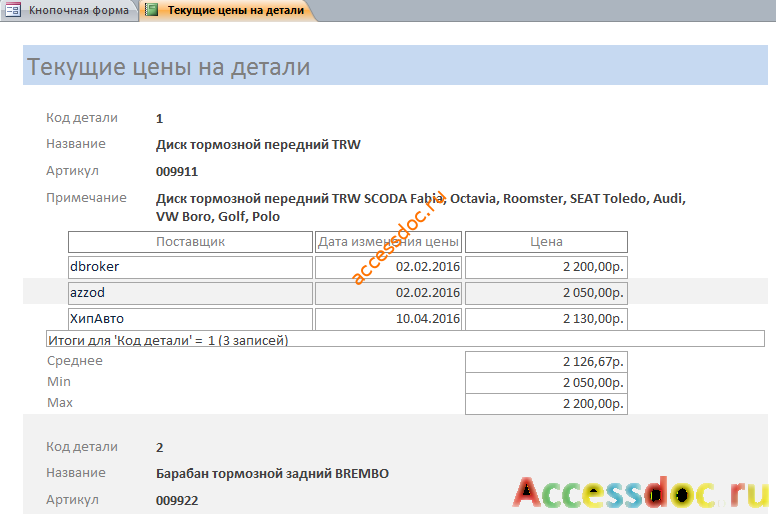Click the date 02.02.2016 in dbroker row
Image resolution: width=776 pixels, height=514 pixels.
pos(388,267)
